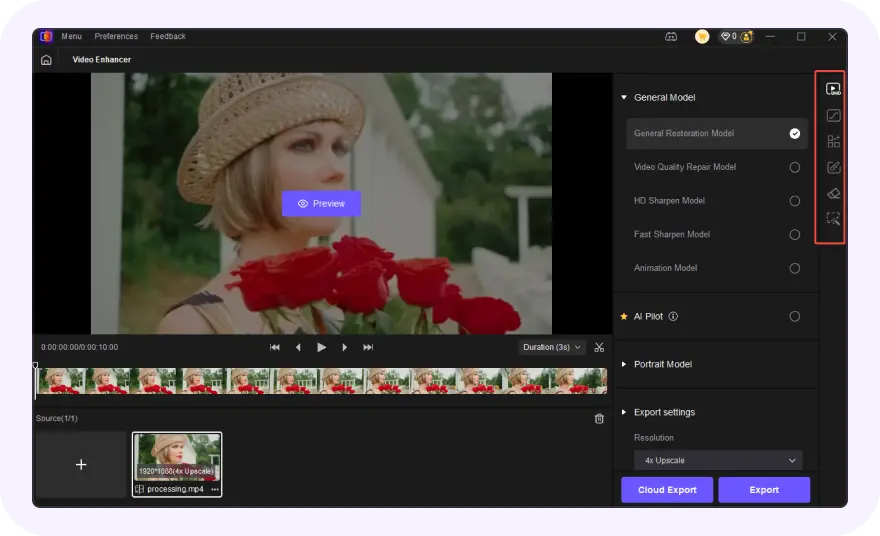This screenshot has width=880, height=536.
Task: Open the 4x Upscale resolution dropdown
Action: point(718,461)
